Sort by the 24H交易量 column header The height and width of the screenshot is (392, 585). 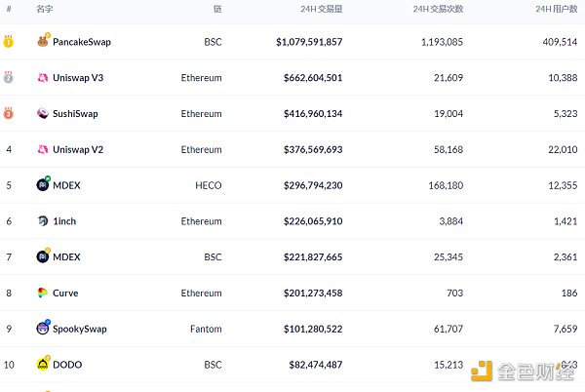pyautogui.click(x=321, y=9)
